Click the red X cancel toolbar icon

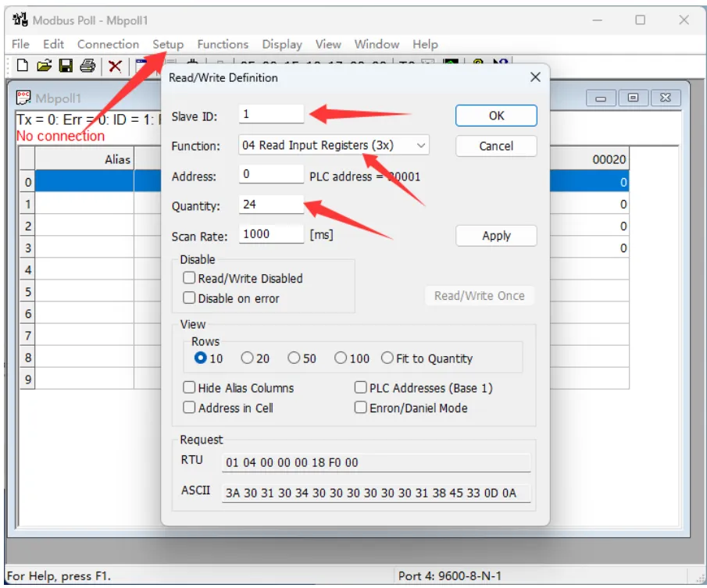pos(114,66)
